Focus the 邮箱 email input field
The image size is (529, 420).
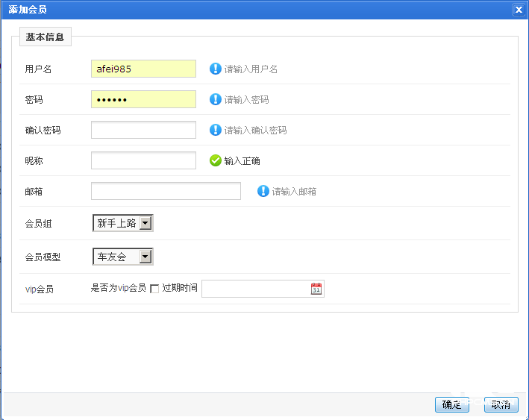166,191
